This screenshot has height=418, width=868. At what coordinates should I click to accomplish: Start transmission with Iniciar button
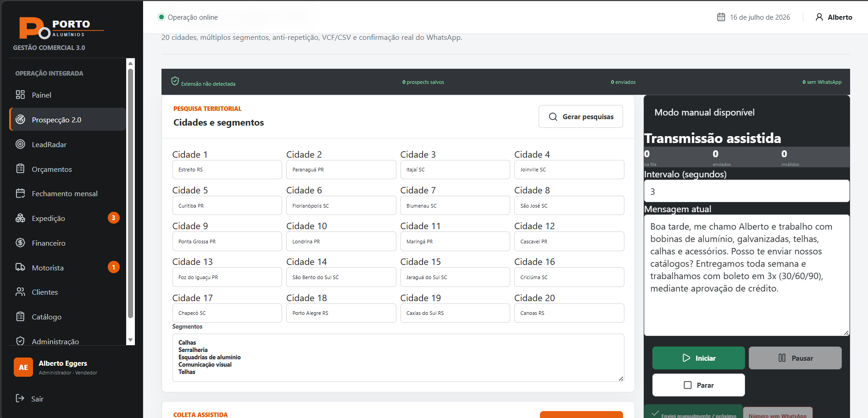698,358
